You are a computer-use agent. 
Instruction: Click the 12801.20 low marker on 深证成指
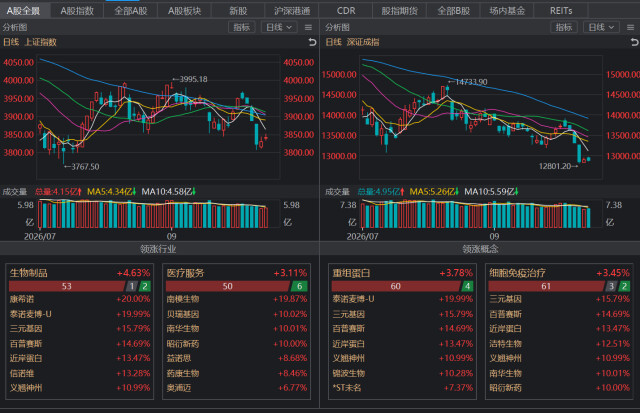point(558,166)
